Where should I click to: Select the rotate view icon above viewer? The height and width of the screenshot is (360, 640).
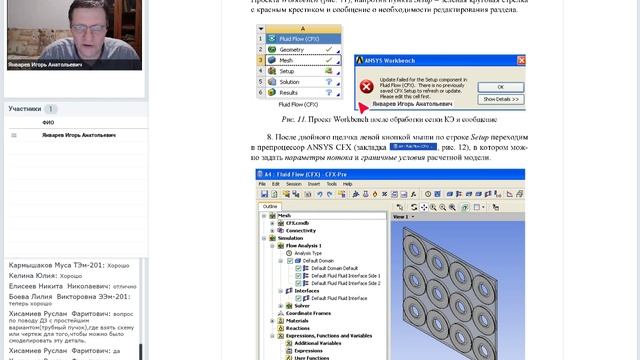[414, 207]
